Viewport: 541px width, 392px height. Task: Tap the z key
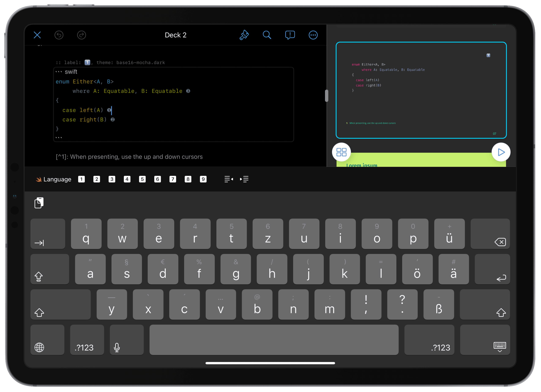[268, 234]
